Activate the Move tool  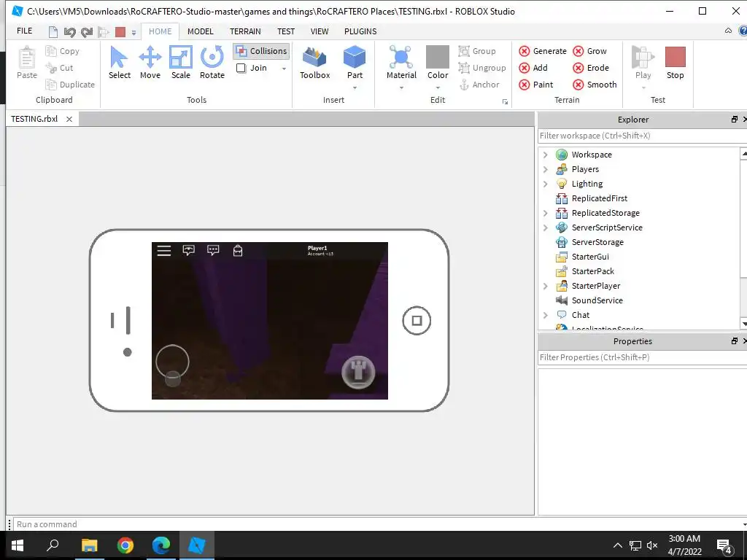coord(150,63)
